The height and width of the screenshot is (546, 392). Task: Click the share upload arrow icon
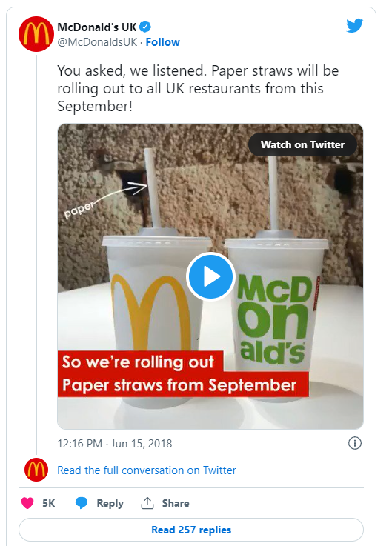(147, 503)
